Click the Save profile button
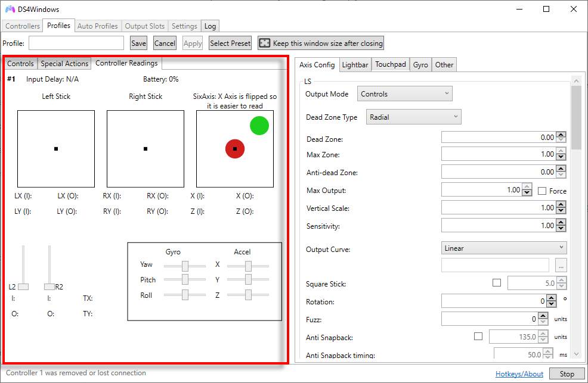The image size is (588, 383). coord(138,43)
